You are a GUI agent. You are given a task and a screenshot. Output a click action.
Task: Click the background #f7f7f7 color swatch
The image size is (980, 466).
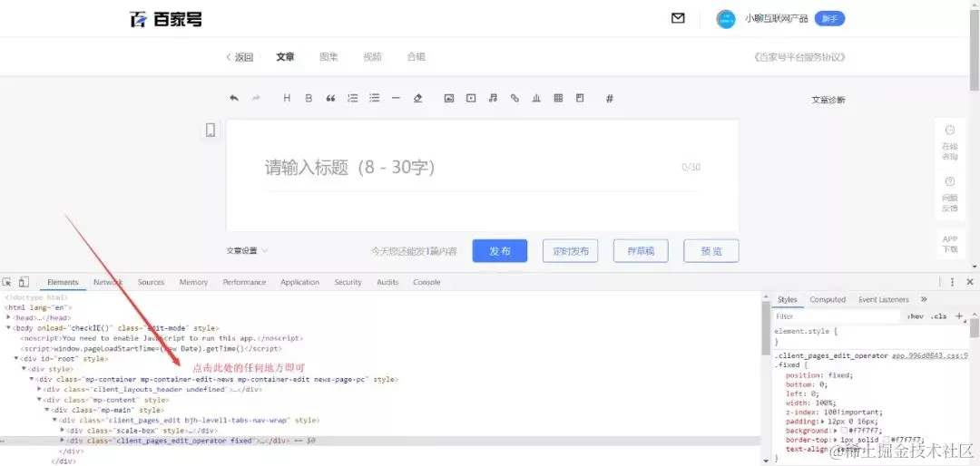(844, 431)
